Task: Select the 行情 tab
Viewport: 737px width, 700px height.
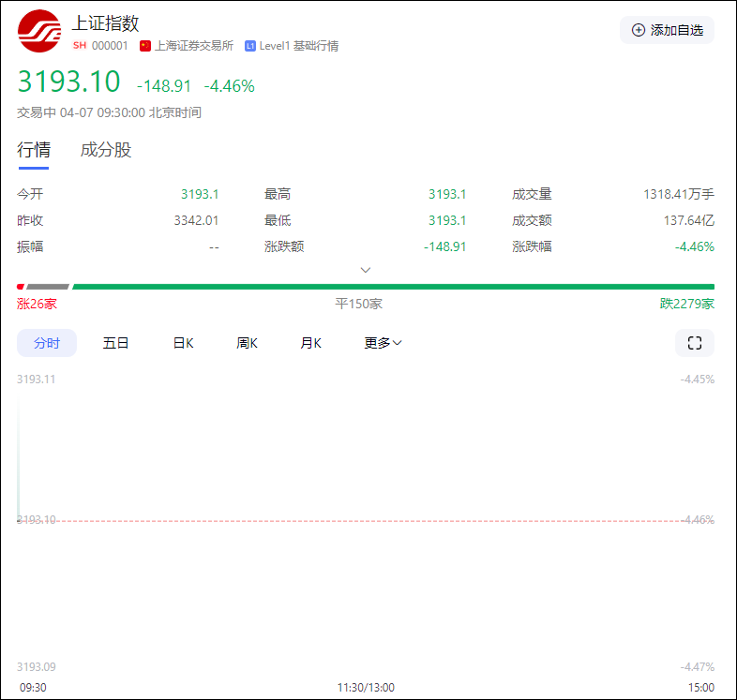Action: pos(34,150)
